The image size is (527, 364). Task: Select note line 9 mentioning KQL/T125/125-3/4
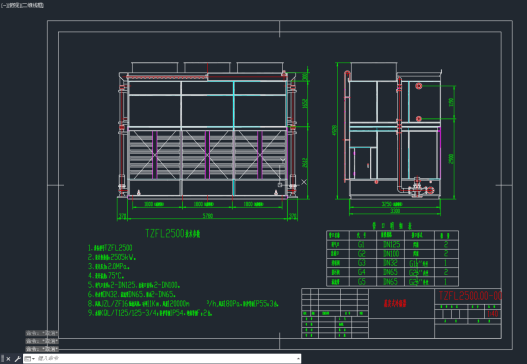pyautogui.click(x=150, y=313)
